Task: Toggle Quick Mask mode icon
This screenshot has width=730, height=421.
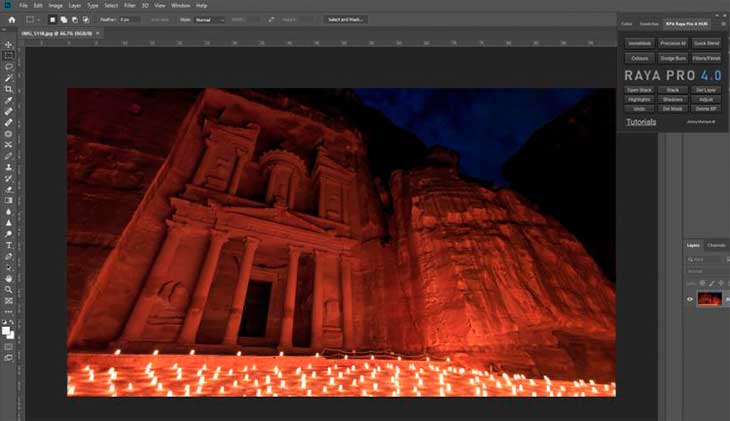Action: tap(8, 347)
